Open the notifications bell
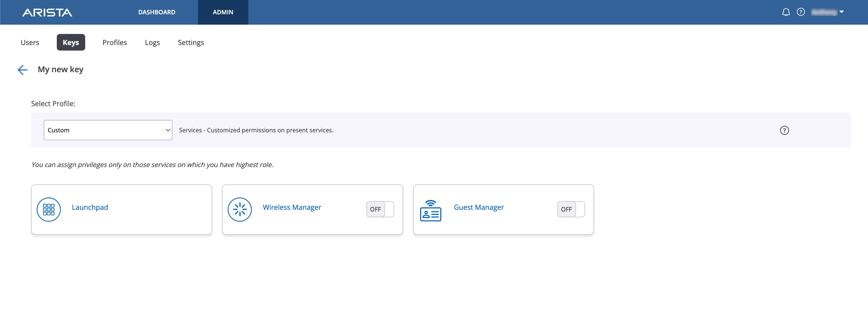Screen dimensions: 868x316 [x=786, y=12]
